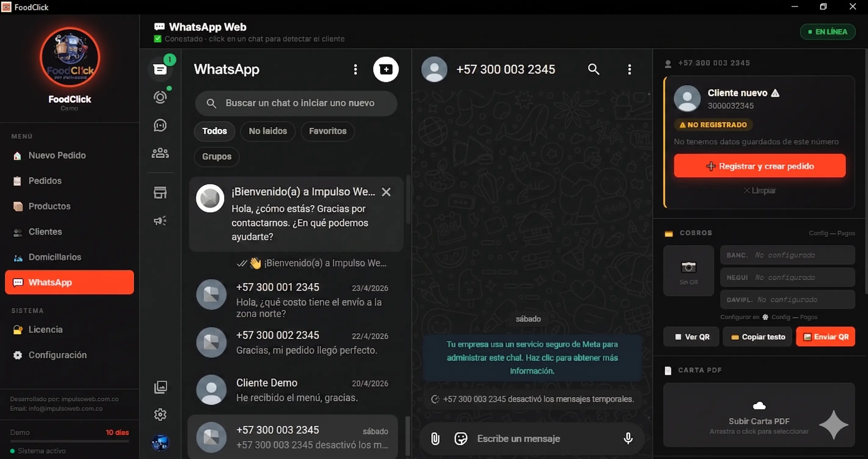Open WhatsApp settings gear icon
Image resolution: width=868 pixels, height=459 pixels.
click(x=160, y=414)
